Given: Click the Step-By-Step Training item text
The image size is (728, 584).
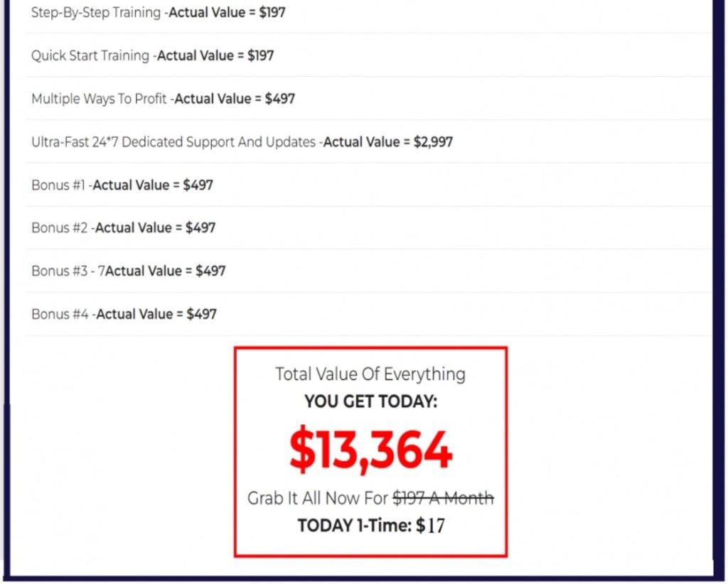Looking at the screenshot, I should (x=96, y=12).
